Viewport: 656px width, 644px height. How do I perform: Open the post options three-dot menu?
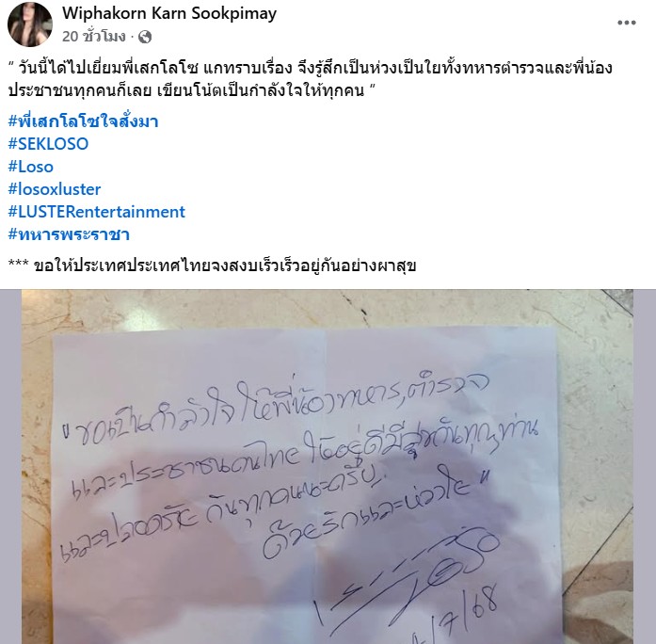tap(626, 23)
